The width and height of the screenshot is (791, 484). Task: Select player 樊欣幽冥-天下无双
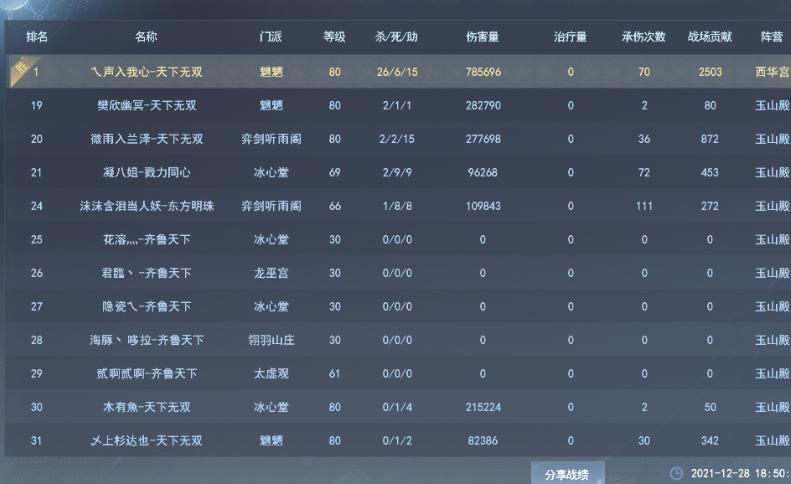(x=146, y=105)
